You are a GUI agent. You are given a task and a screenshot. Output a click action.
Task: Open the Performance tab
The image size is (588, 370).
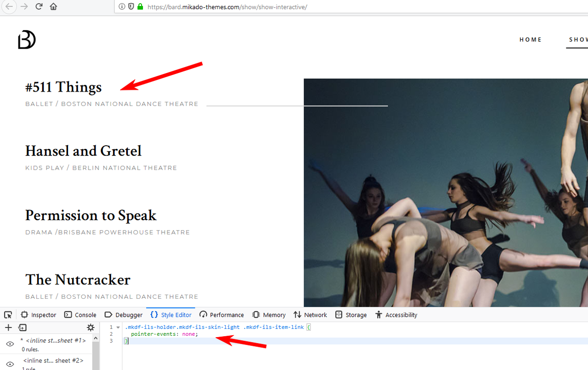tap(222, 315)
